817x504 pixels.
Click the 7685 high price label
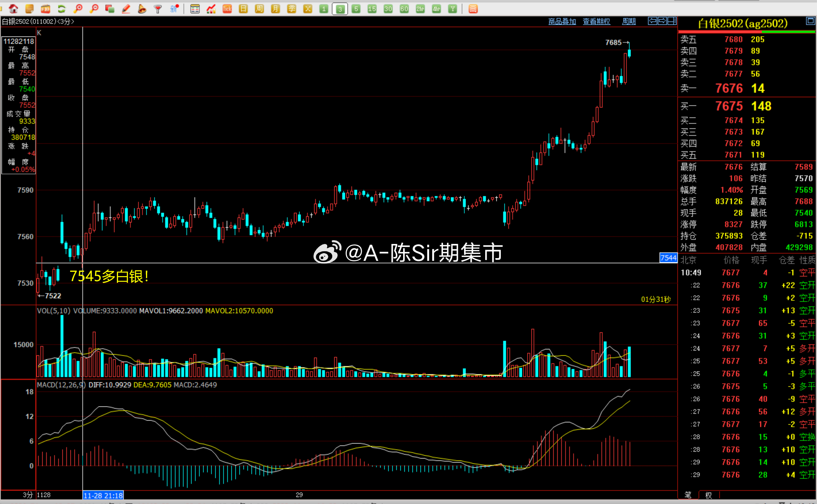click(614, 43)
